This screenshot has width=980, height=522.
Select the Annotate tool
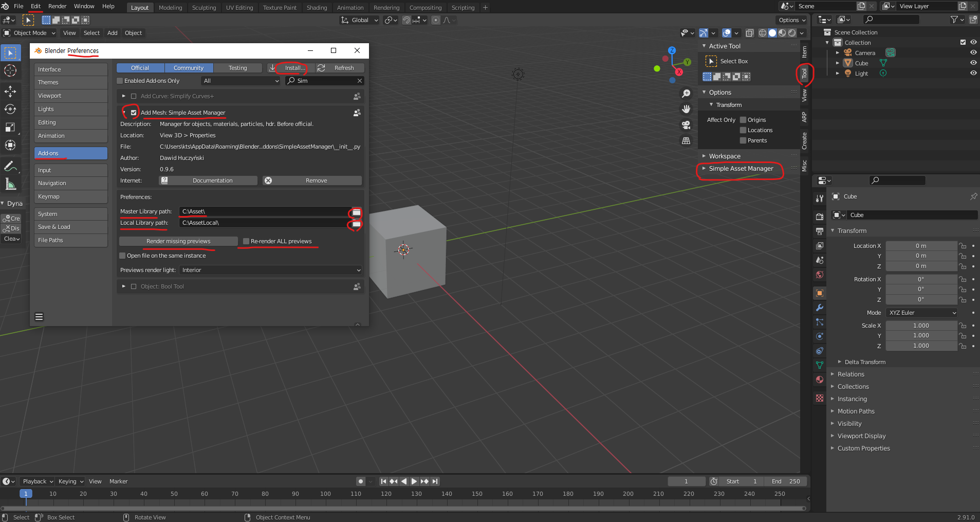tap(10, 166)
